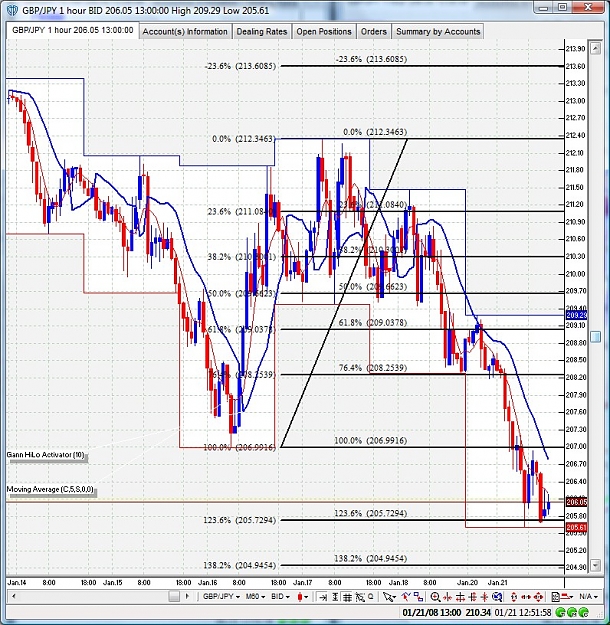Open the Summary by Accounts tab
The image size is (610, 625).
(438, 31)
